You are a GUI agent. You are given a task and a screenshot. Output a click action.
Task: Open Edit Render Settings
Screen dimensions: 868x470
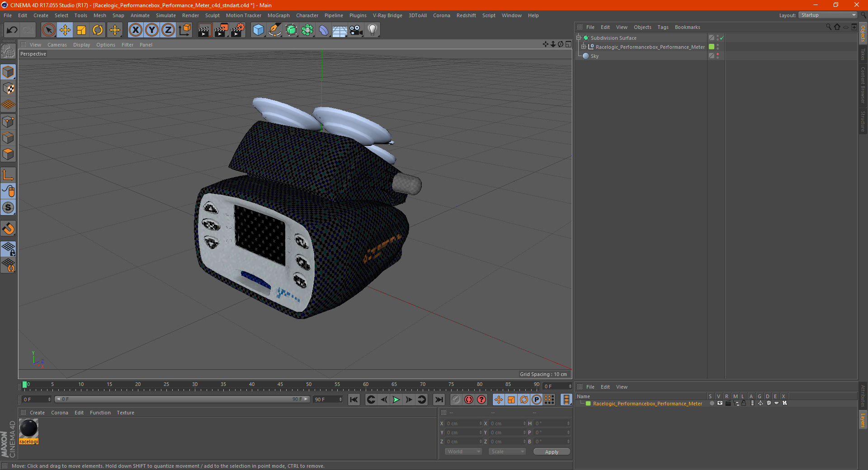[238, 30]
